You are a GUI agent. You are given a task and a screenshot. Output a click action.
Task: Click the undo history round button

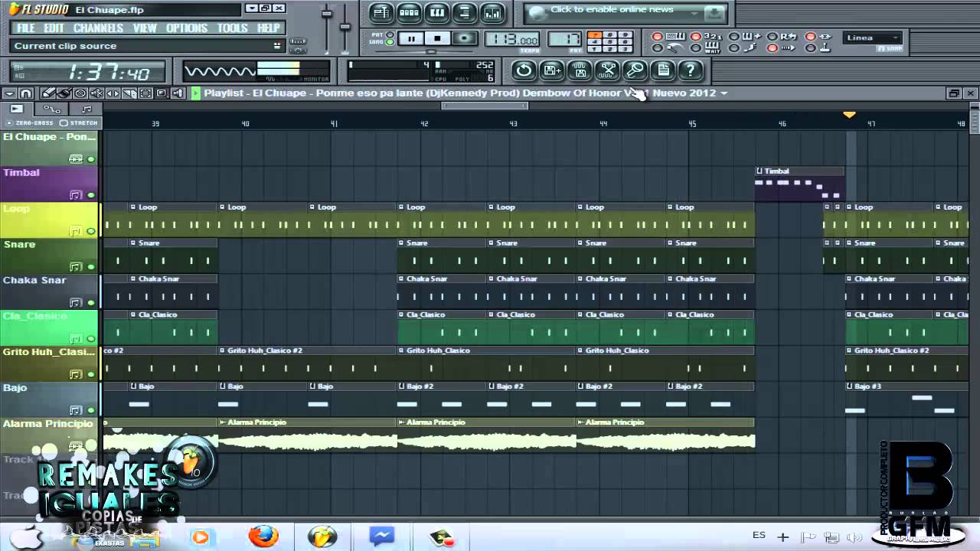pos(524,70)
